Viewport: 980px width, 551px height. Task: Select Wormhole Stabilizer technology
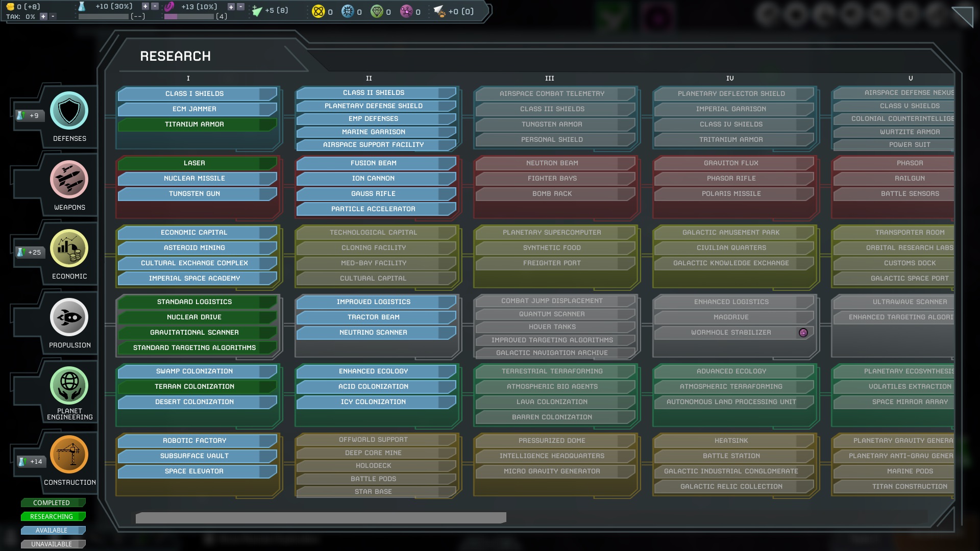coord(734,333)
